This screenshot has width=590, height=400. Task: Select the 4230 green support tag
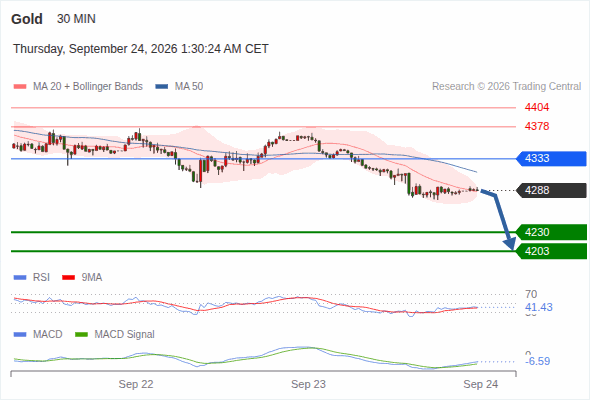551,232
